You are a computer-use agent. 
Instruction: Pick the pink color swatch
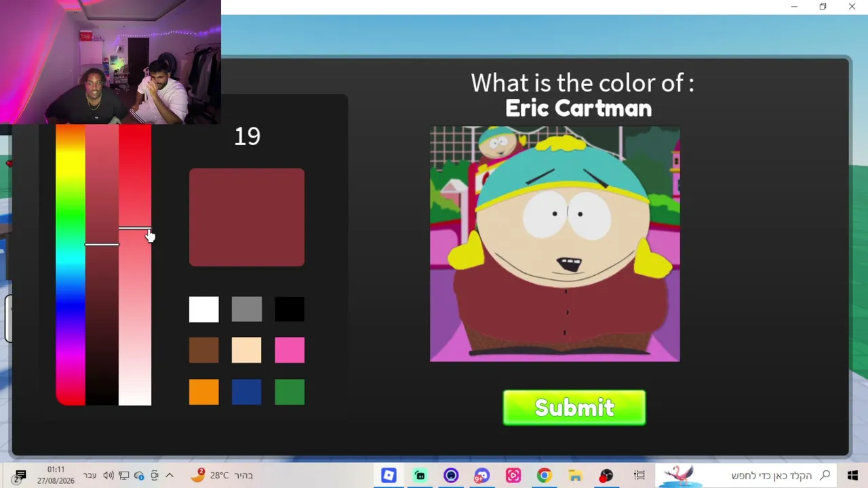pos(290,350)
